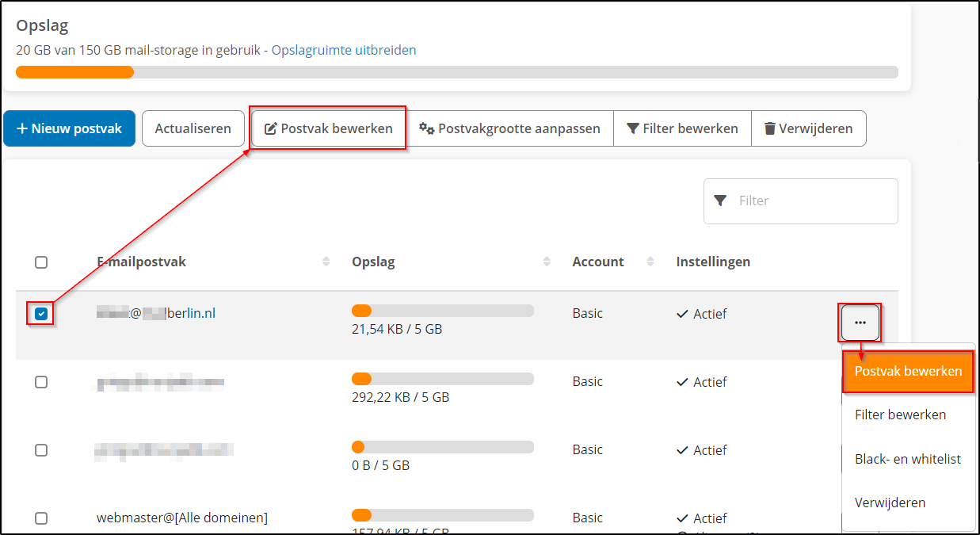Uncheck the selected berlin.nl mailbox checkbox
This screenshot has width=980, height=535.
[x=40, y=313]
